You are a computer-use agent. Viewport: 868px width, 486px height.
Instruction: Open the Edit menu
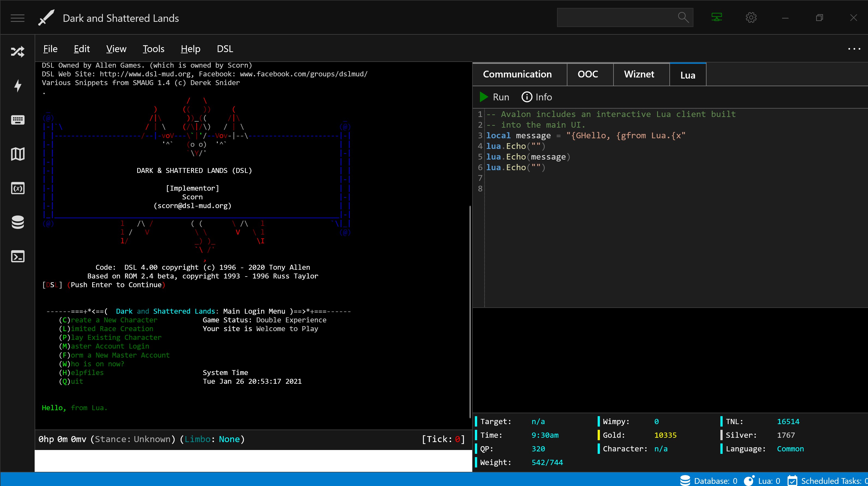[82, 49]
